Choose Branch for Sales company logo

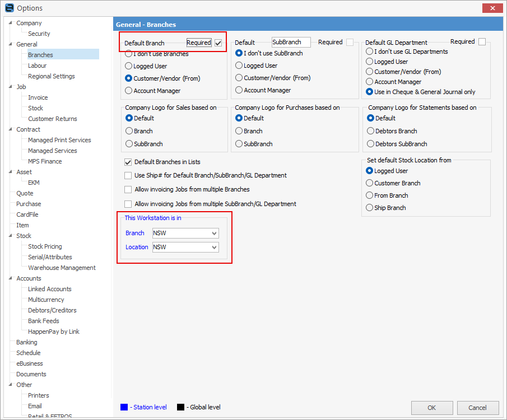tap(129, 131)
